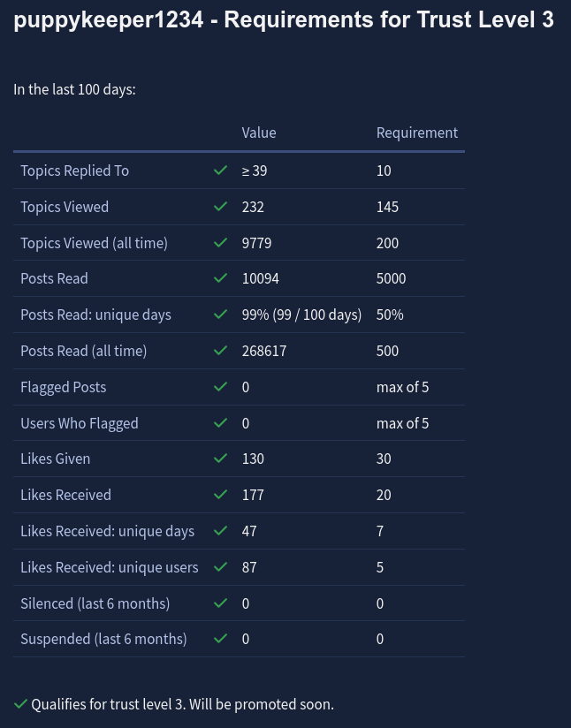
Task: Click the Silenced (last 6 months) label
Action: point(95,603)
